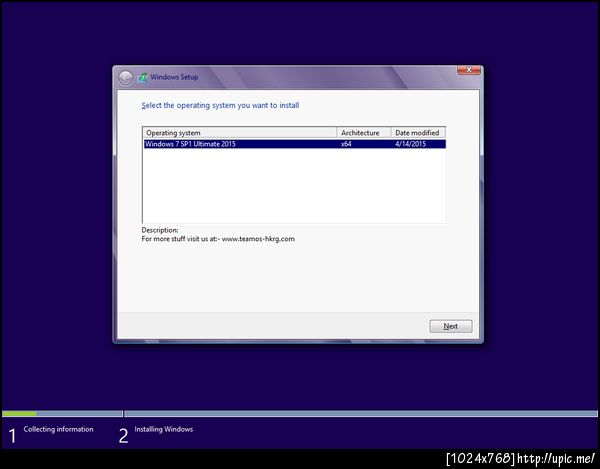Select Windows 7 SP1 Ultimate 2015 row
600x469 pixels.
pos(294,144)
